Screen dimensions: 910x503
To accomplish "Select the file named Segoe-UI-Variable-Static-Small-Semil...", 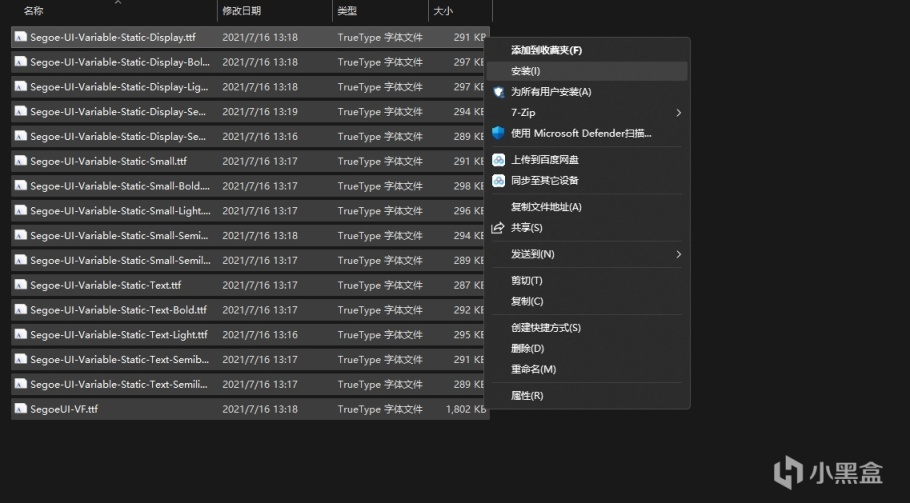I will [250, 260].
